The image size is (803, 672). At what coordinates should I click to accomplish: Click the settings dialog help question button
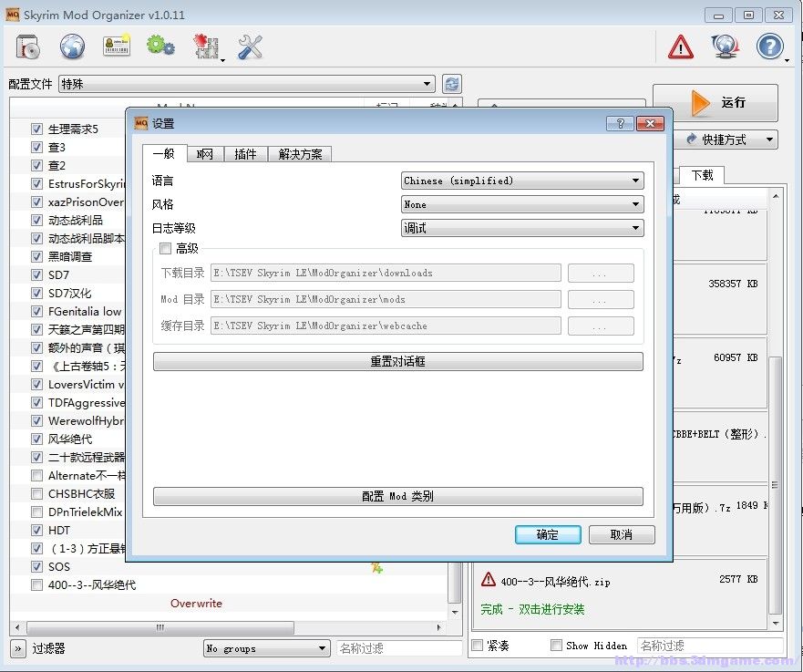click(620, 123)
